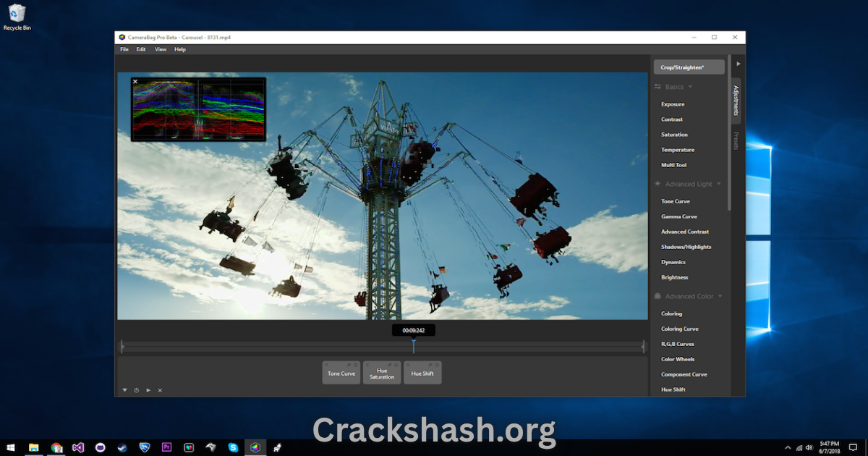Add the Color Wheels adjustment
The image size is (868, 456).
[678, 359]
